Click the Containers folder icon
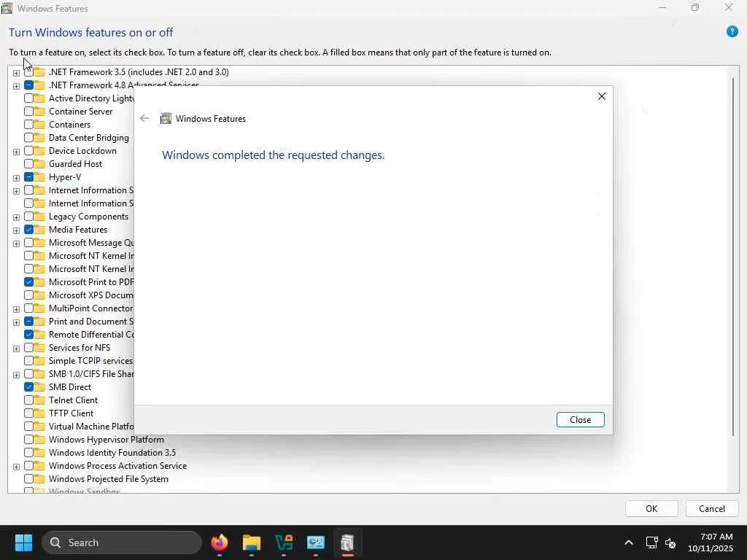Viewport: 747px width, 560px height. (39, 125)
